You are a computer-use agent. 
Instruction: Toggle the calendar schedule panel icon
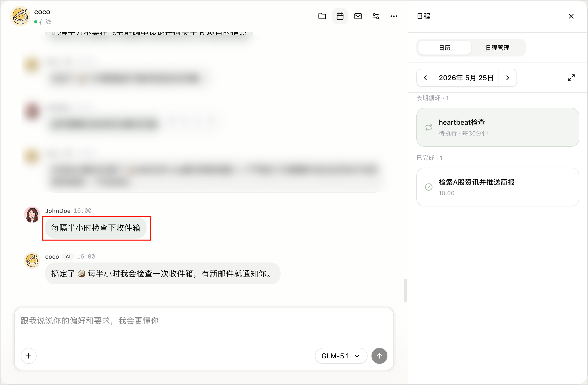pyautogui.click(x=340, y=16)
